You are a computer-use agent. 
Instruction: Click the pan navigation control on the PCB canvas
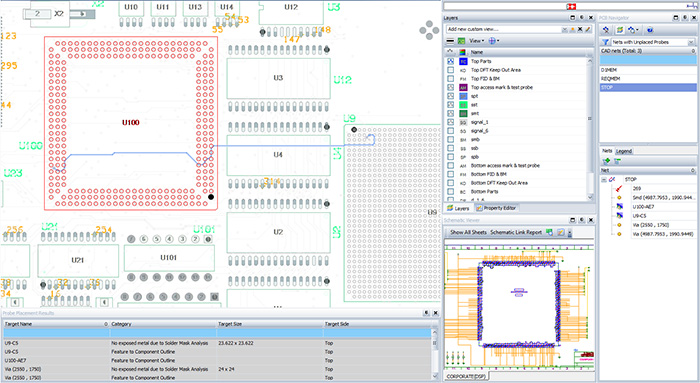click(429, 30)
